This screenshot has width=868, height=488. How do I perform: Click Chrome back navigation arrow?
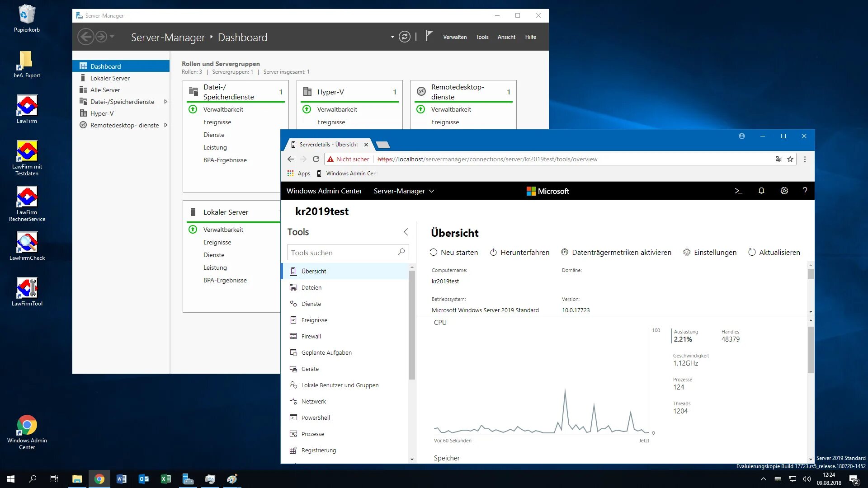(291, 159)
